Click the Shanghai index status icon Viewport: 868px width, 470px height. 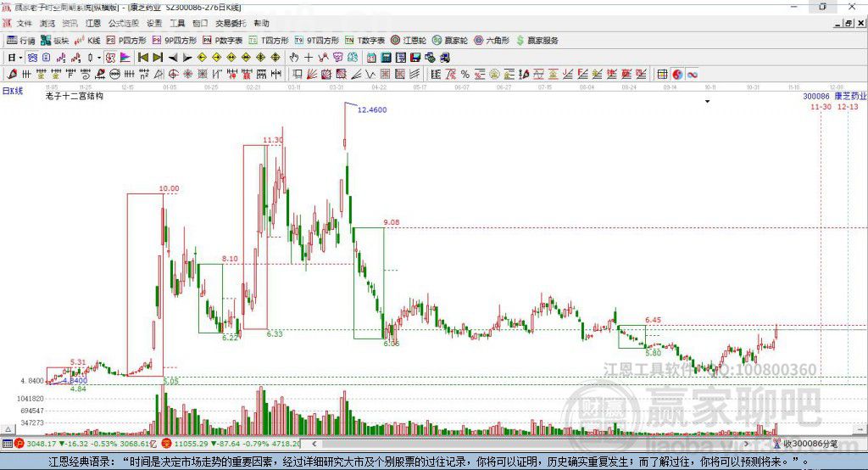pyautogui.click(x=19, y=444)
